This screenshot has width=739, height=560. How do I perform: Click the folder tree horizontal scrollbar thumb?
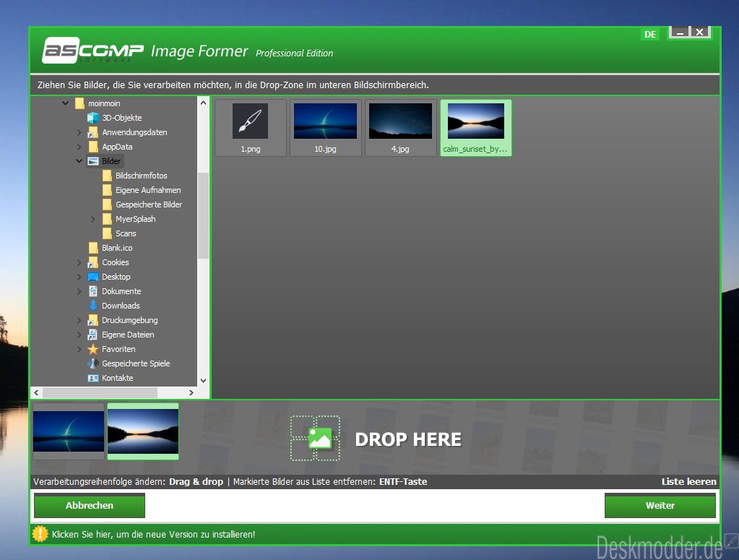(100, 392)
